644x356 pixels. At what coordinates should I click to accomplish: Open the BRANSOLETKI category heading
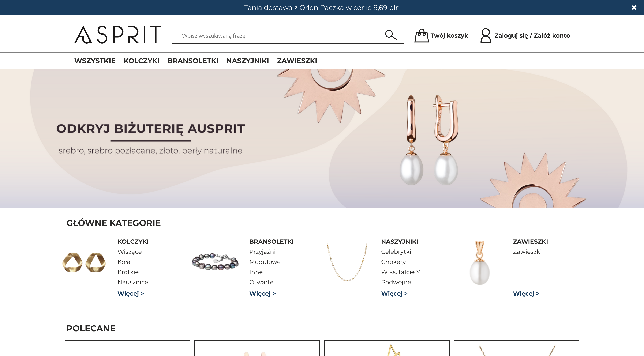coord(272,242)
